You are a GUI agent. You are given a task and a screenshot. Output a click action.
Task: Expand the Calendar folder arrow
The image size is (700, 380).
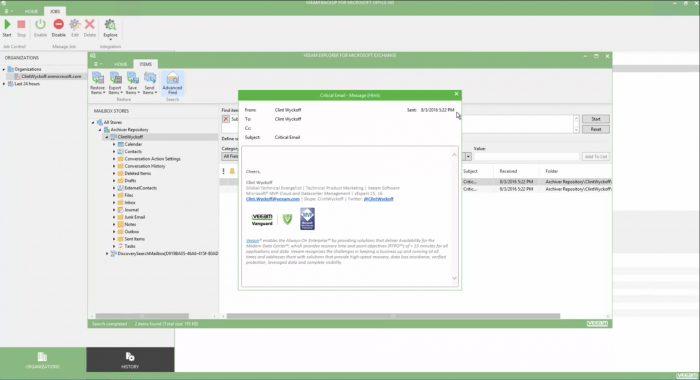[114, 144]
